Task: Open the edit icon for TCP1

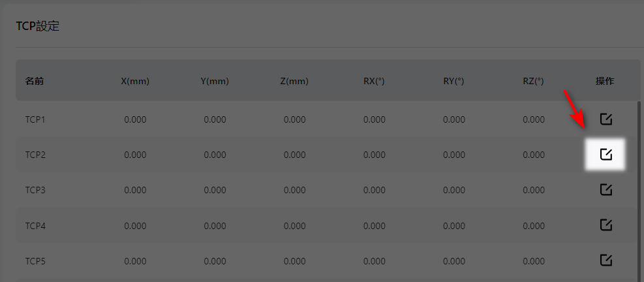Action: 606,119
